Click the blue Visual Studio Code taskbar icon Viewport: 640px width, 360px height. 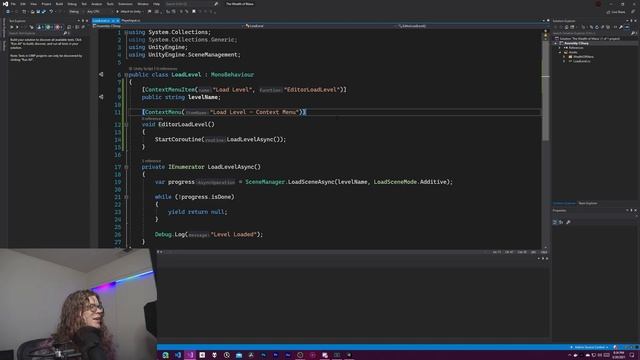[x=178, y=355]
